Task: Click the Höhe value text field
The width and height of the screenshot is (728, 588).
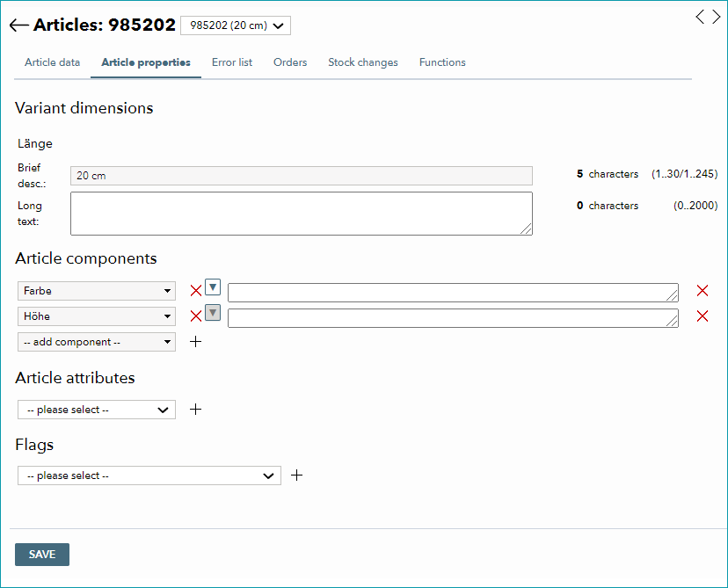Action: pyautogui.click(x=453, y=318)
